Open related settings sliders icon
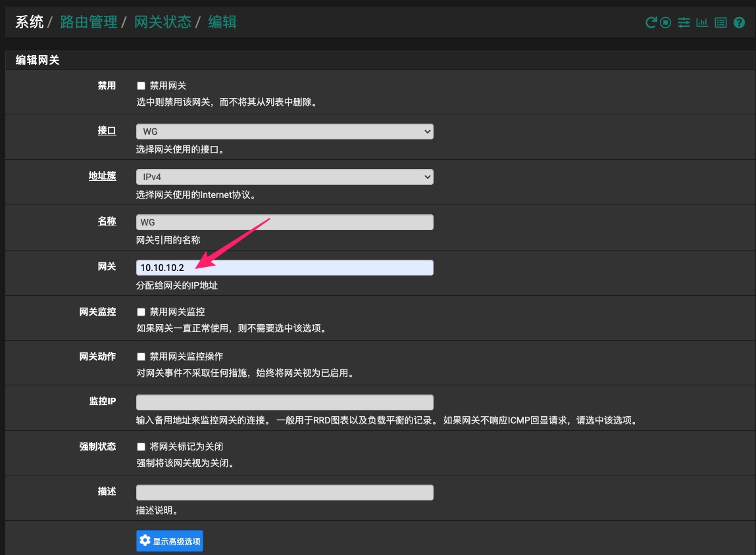 tap(684, 23)
